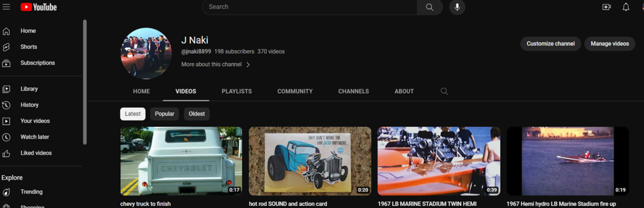Open the Create video icon
This screenshot has height=208, width=644.
coord(606,7)
